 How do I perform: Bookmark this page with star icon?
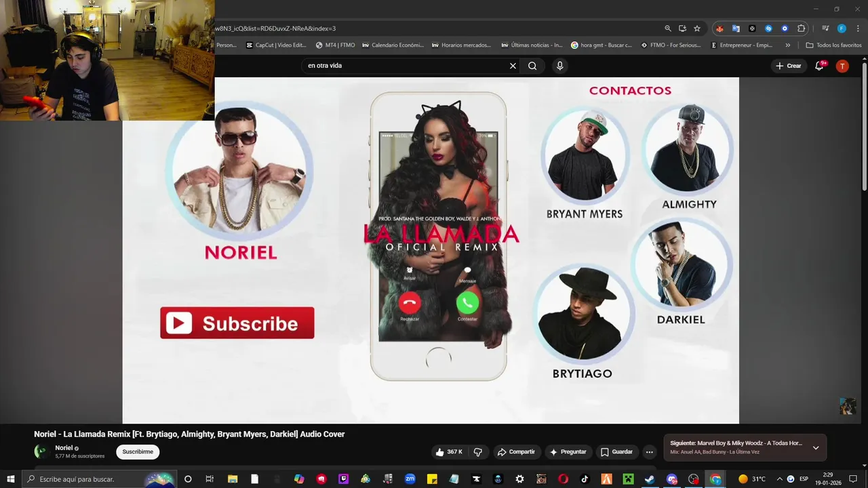(696, 28)
